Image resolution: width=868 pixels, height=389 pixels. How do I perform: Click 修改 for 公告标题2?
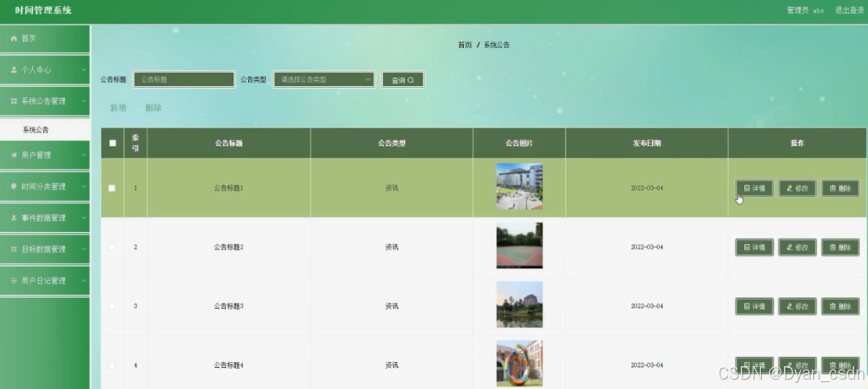[x=797, y=247]
